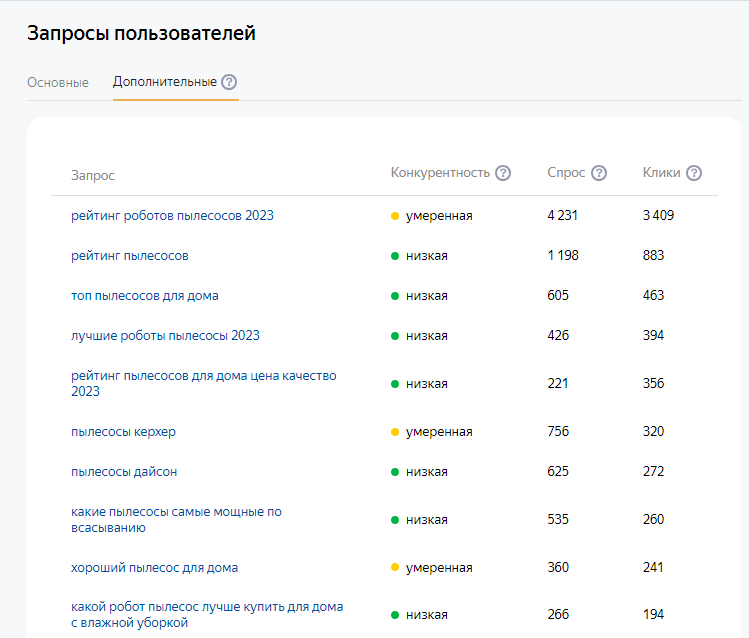Click the Конкурентность column header text
The width and height of the screenshot is (749, 638).
pos(440,173)
